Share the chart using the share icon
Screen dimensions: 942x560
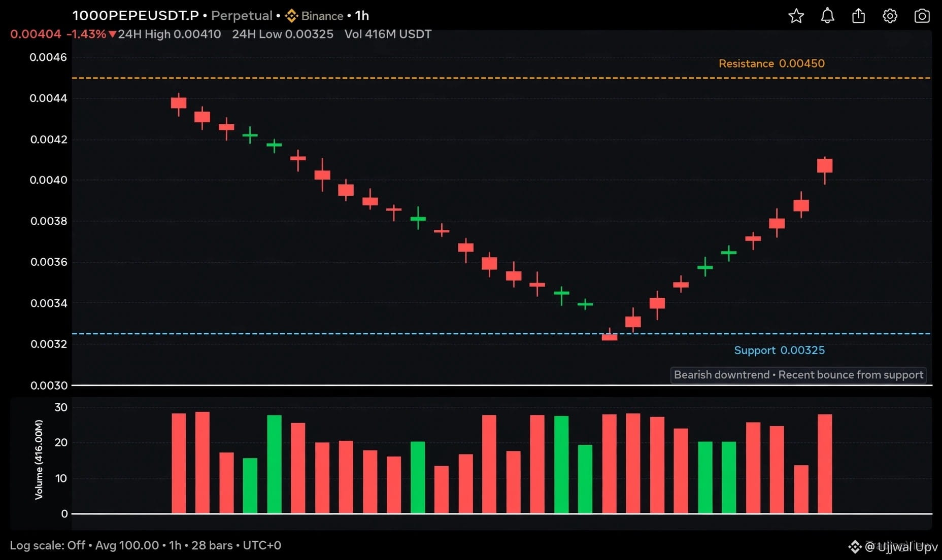tap(858, 16)
